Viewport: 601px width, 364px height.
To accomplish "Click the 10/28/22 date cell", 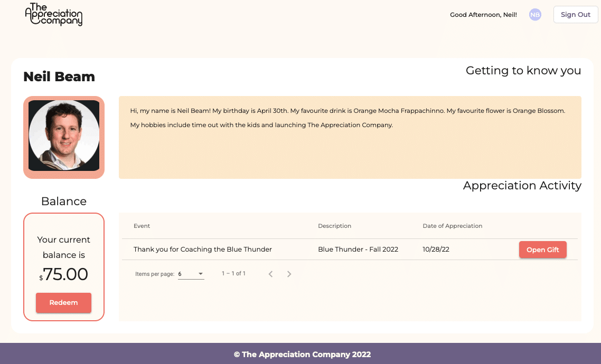I will (x=436, y=249).
